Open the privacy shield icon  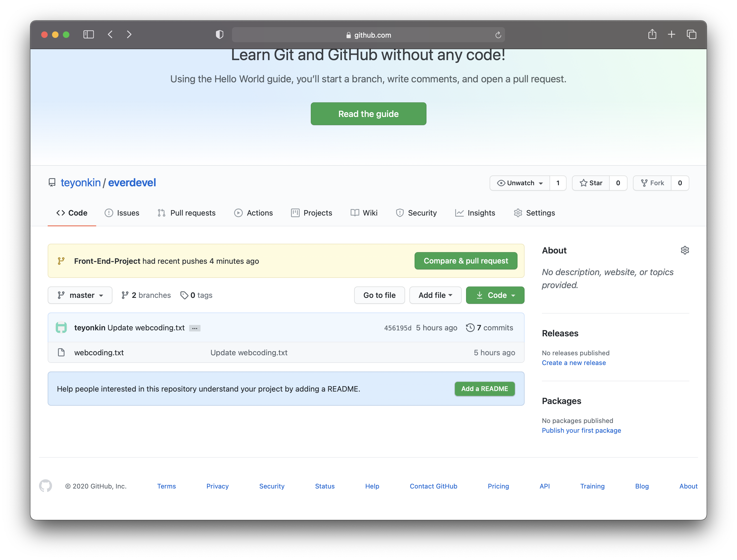point(219,34)
